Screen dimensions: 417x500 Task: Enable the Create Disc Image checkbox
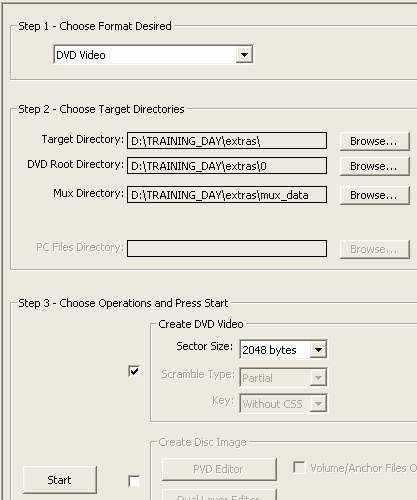(134, 481)
